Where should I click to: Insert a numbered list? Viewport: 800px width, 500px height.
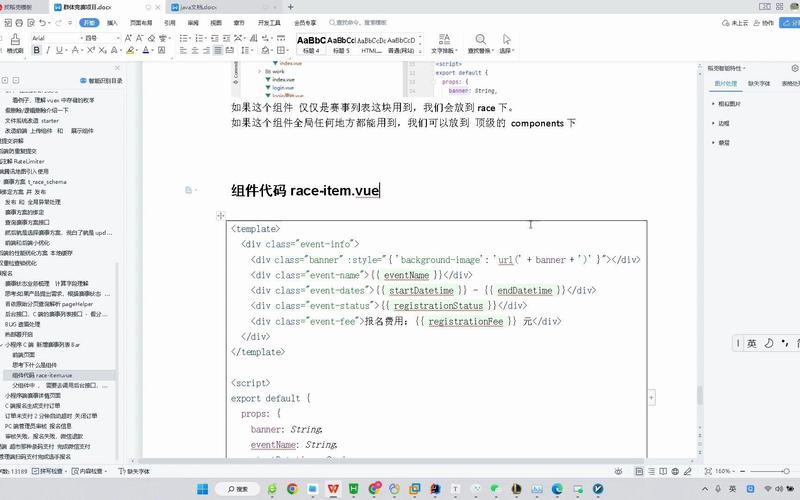click(200, 38)
